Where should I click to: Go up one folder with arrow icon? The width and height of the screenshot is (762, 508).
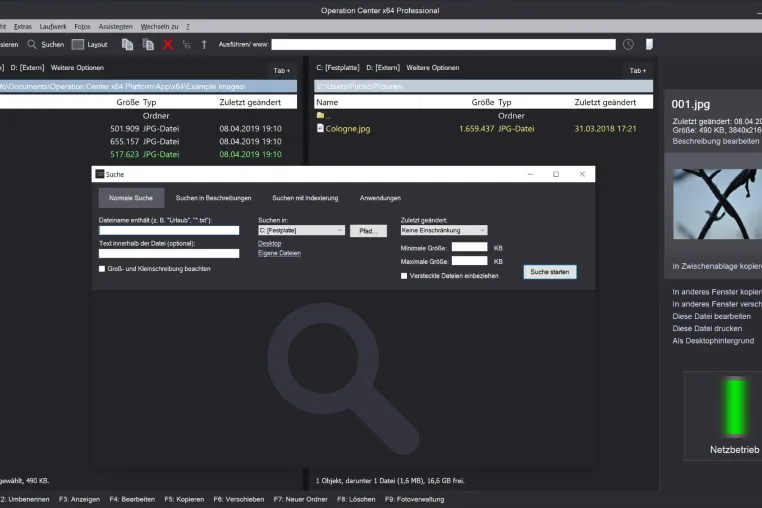tap(204, 45)
